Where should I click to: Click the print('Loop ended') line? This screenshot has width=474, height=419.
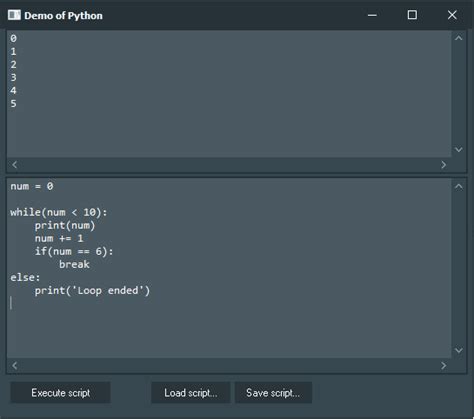(92, 291)
